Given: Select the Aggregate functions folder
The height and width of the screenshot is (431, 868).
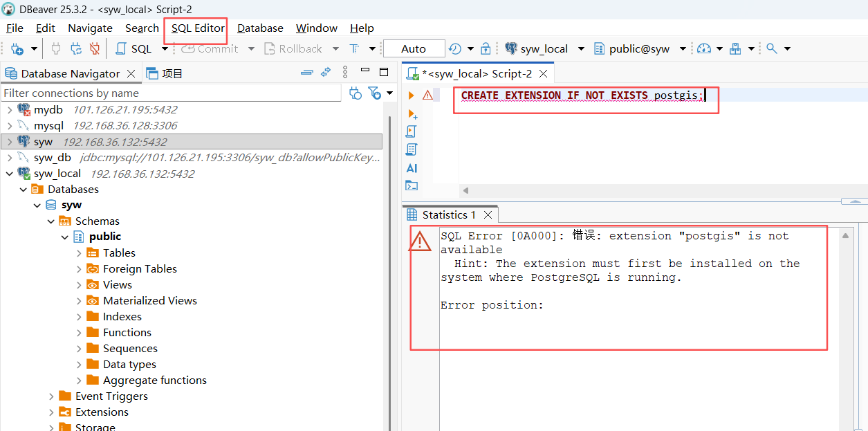Looking at the screenshot, I should pos(154,380).
